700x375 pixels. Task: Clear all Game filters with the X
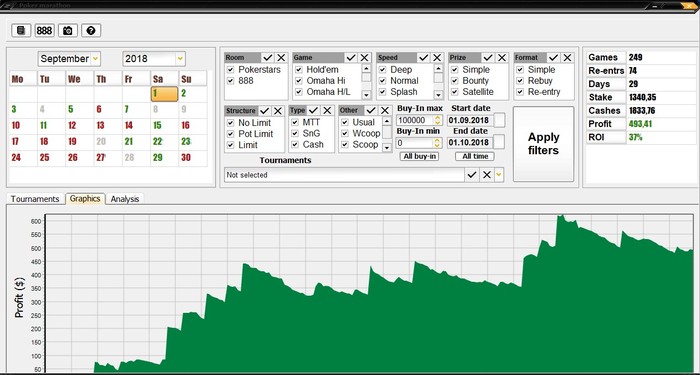365,58
